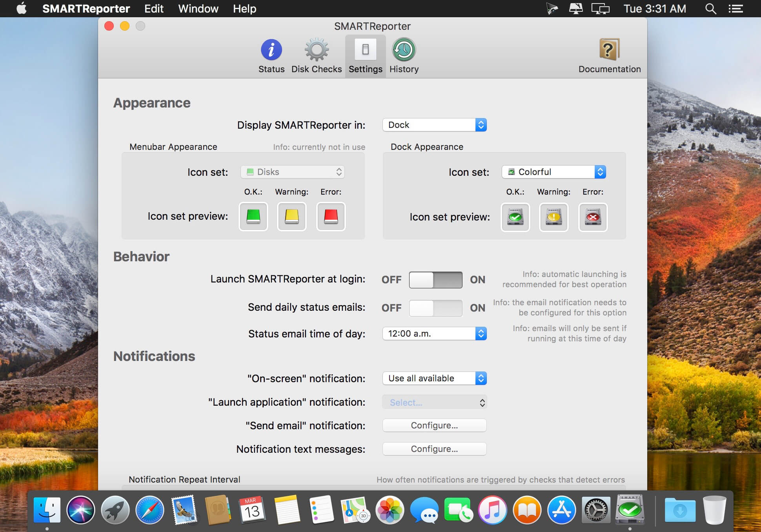The width and height of the screenshot is (761, 532).
Task: Toggle Send daily status emails switch
Action: coord(435,308)
